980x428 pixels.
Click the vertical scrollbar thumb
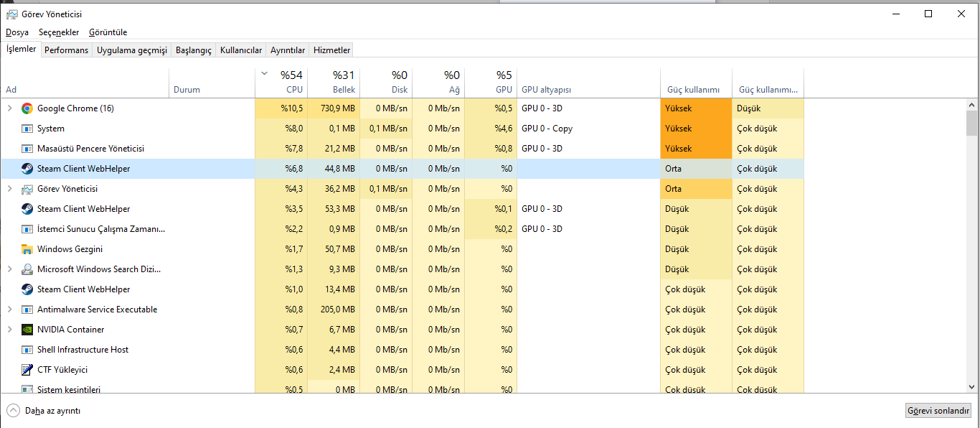tap(972, 123)
